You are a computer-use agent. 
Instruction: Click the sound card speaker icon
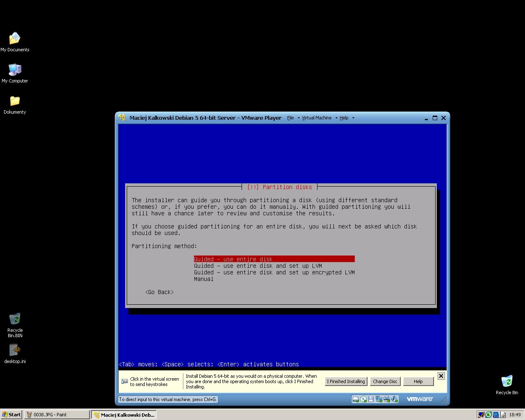coord(394,399)
